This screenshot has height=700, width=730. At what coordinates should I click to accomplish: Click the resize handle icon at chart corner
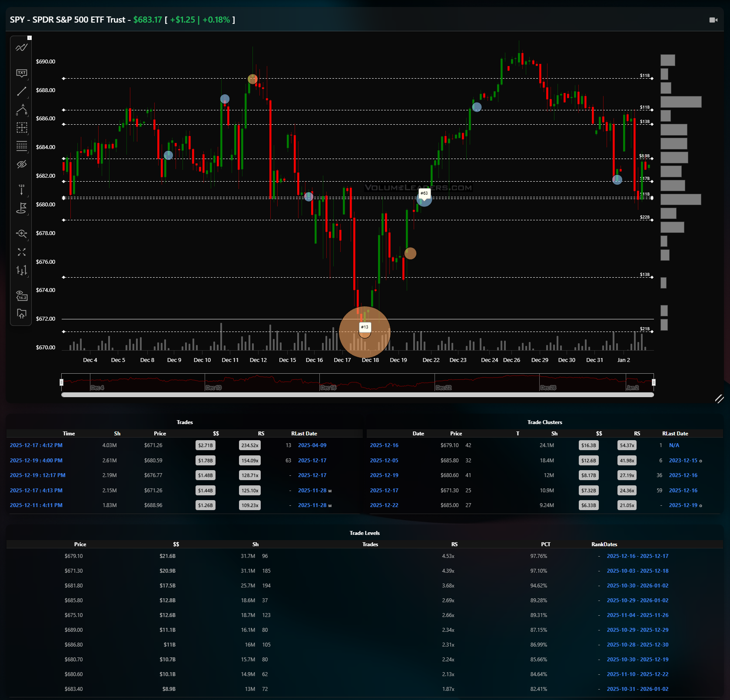[720, 399]
